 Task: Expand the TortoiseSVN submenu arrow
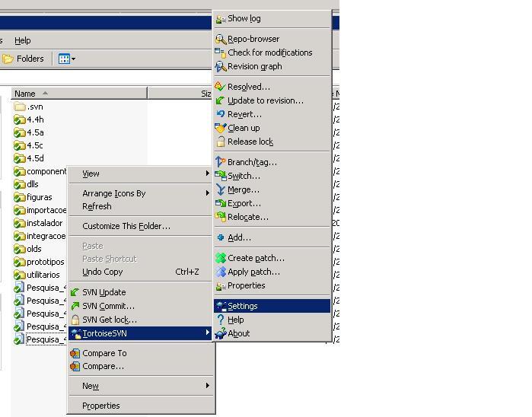pyautogui.click(x=207, y=333)
